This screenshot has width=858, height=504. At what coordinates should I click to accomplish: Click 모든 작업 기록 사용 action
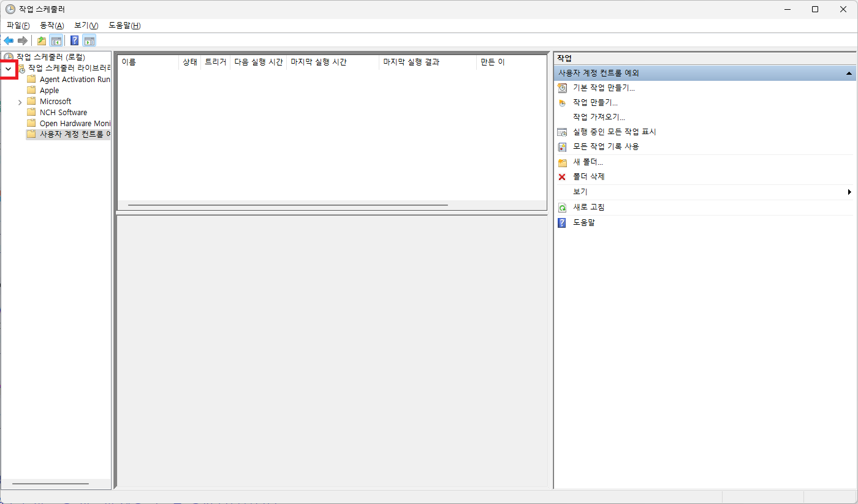[606, 147]
